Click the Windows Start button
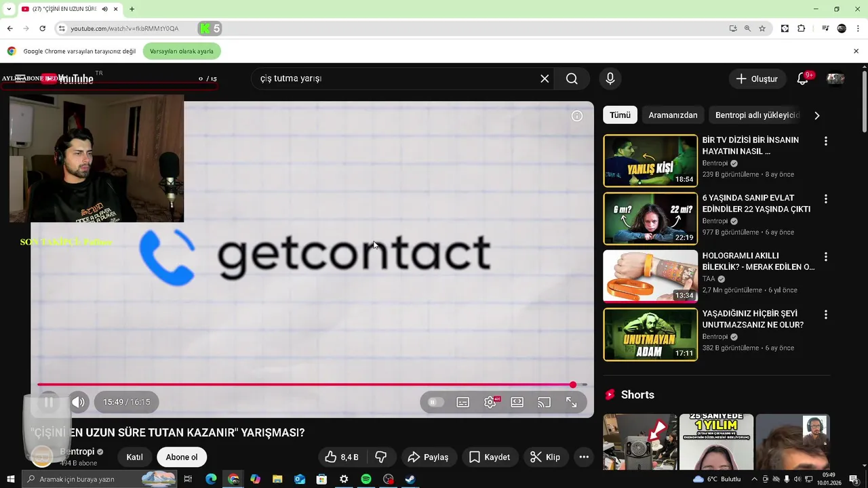 pyautogui.click(x=10, y=479)
